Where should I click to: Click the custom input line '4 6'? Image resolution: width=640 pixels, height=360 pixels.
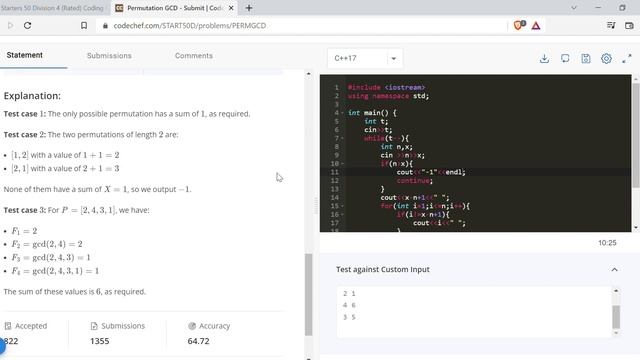pos(349,305)
